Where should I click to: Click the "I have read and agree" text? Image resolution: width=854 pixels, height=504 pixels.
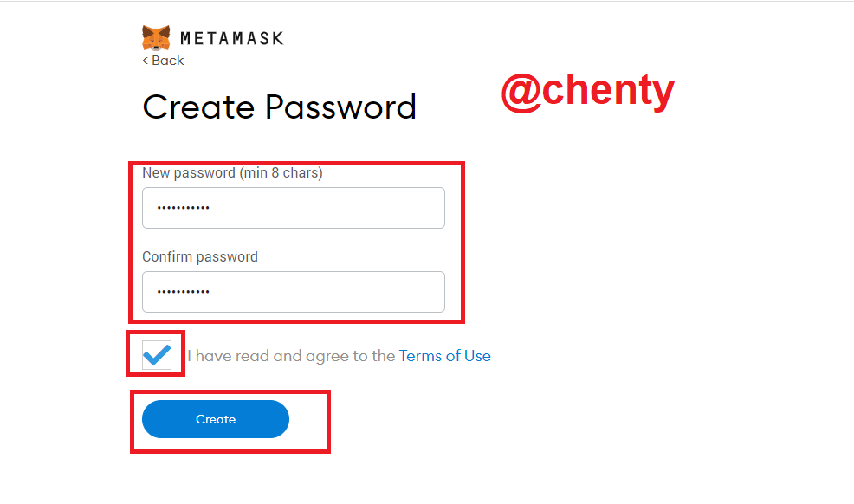[291, 356]
